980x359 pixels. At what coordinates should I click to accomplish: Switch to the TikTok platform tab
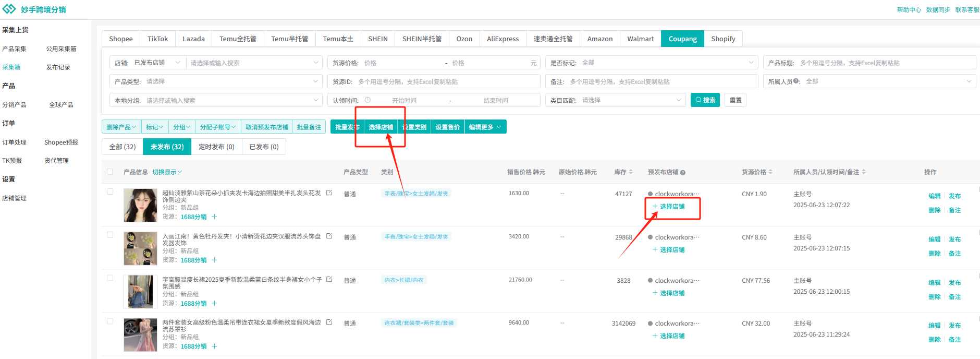click(157, 39)
